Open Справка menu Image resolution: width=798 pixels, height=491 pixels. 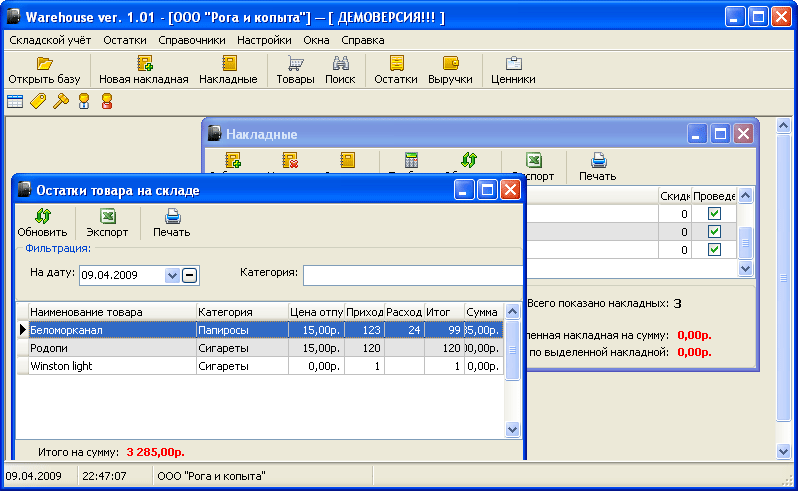click(x=363, y=40)
